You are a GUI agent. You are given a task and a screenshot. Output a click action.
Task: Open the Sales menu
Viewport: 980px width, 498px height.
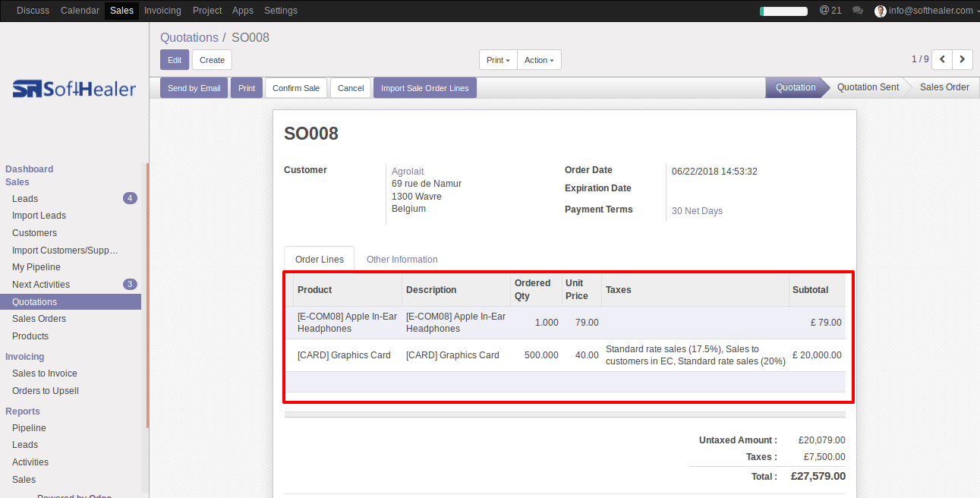pyautogui.click(x=121, y=11)
